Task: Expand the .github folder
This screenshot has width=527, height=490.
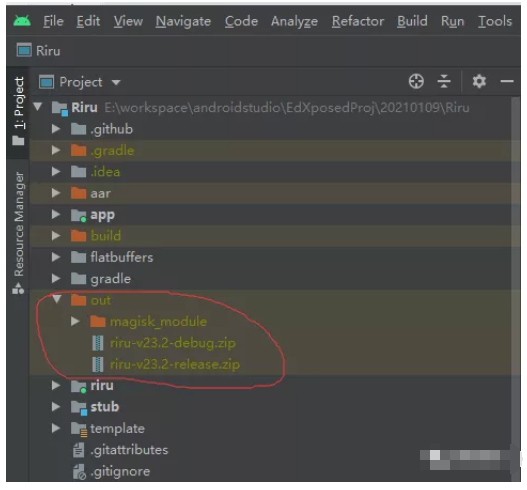Action: pyautogui.click(x=56, y=129)
